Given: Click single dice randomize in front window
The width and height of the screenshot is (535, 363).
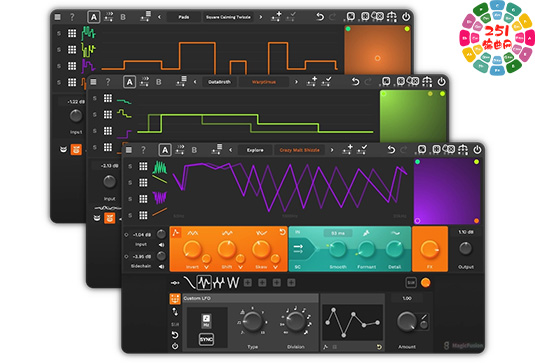Looking at the screenshot, I should [x=422, y=149].
